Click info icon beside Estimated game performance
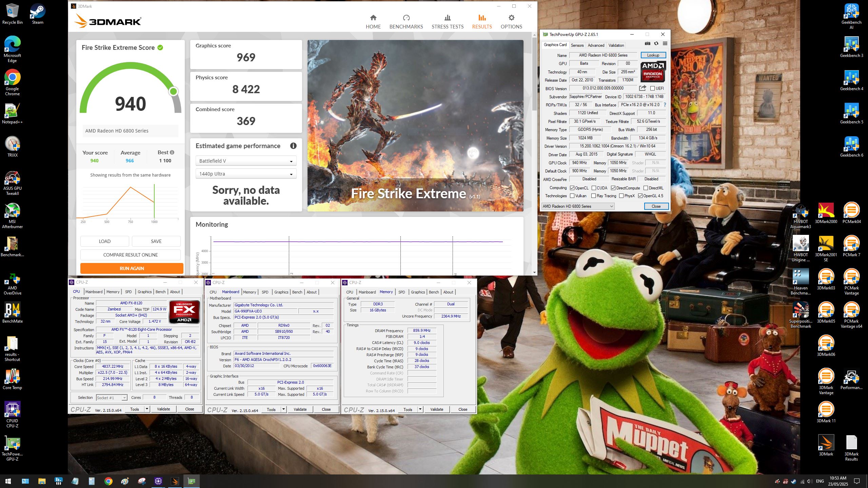 [x=293, y=146]
